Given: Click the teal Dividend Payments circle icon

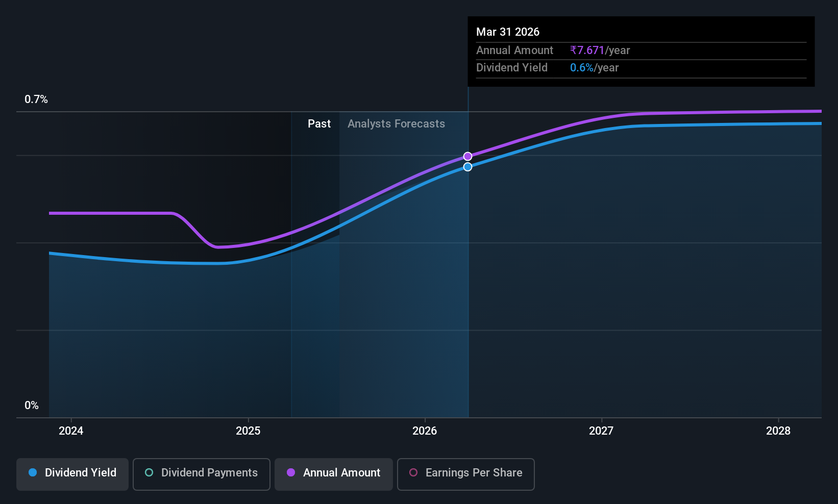Looking at the screenshot, I should [149, 472].
